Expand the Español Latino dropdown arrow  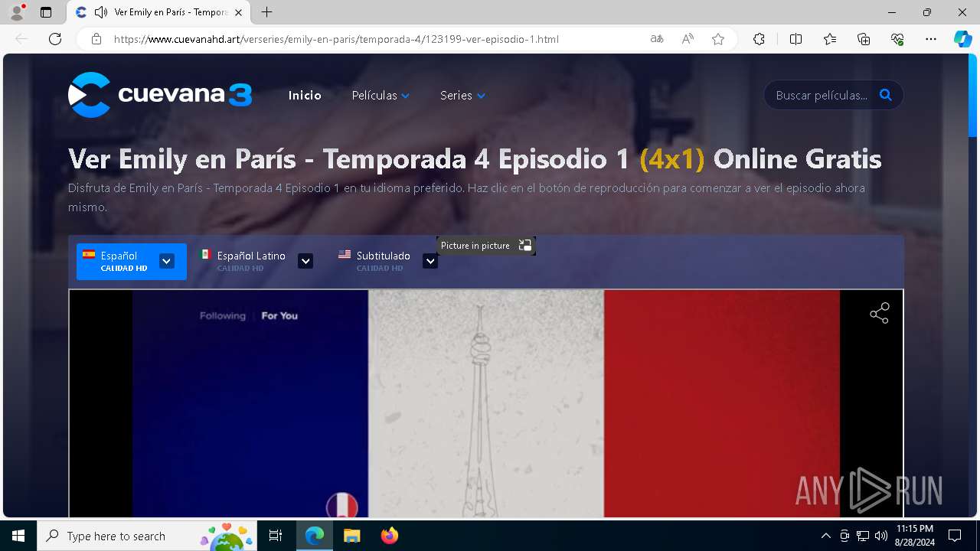click(x=305, y=261)
